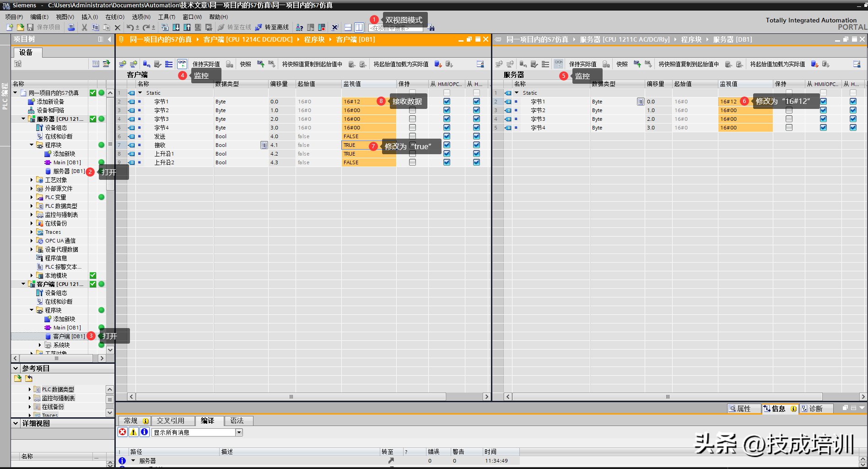The width and height of the screenshot is (868, 469).
Task: Open the 诊断 diagnostics panel tab
Action: click(816, 409)
